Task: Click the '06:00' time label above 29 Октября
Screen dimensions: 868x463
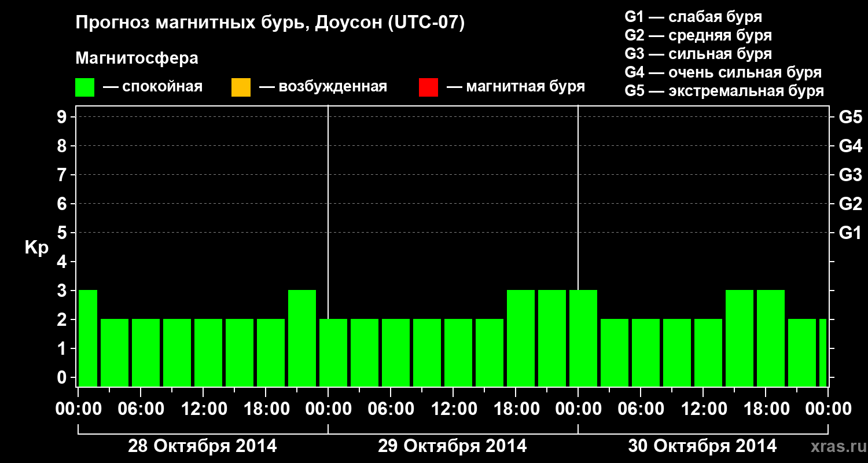Action: click(391, 409)
